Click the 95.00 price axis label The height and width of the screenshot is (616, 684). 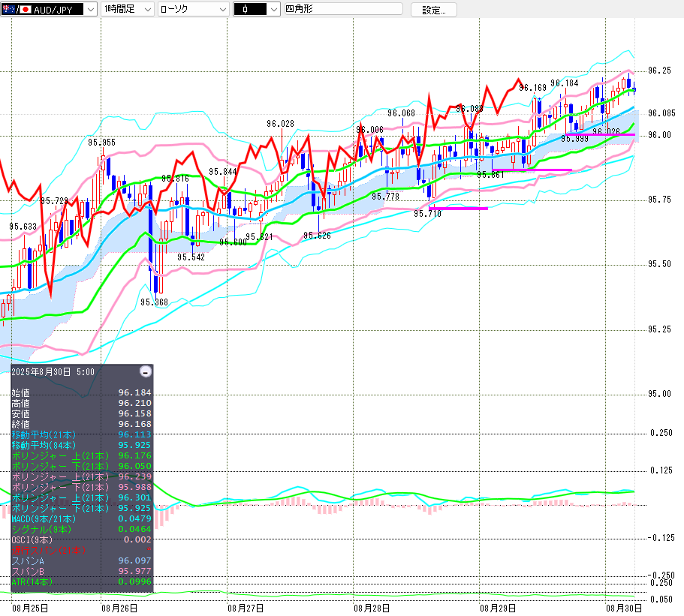[x=659, y=394]
